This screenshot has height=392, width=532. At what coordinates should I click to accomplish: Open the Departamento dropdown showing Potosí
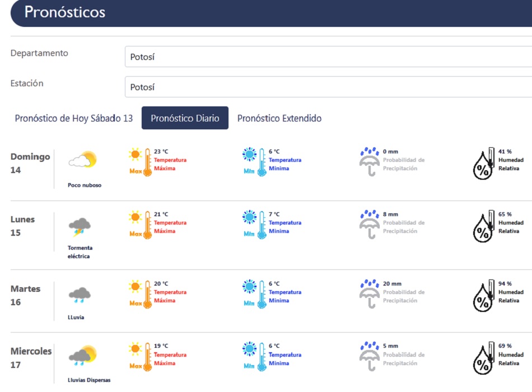(328, 57)
